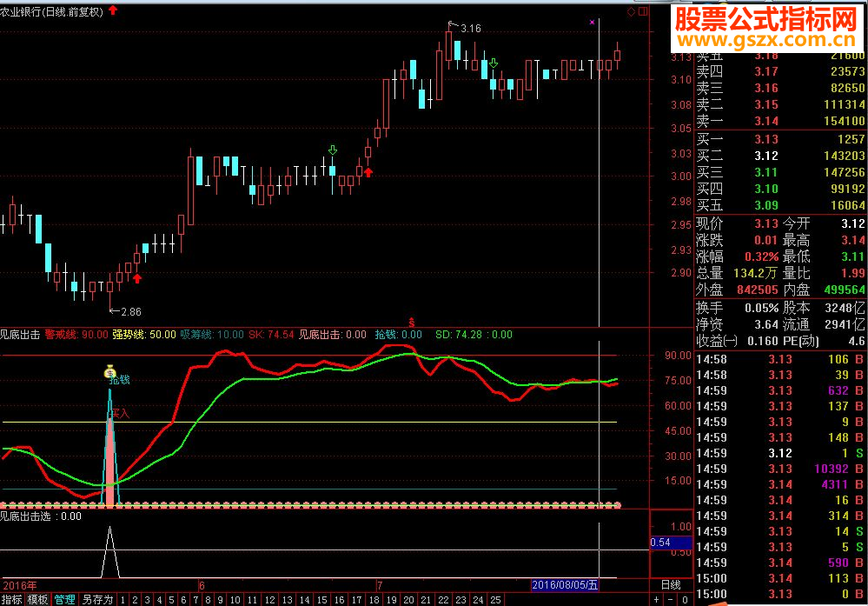
Task: Click the 见底出击 indicator name
Action: click(x=20, y=335)
